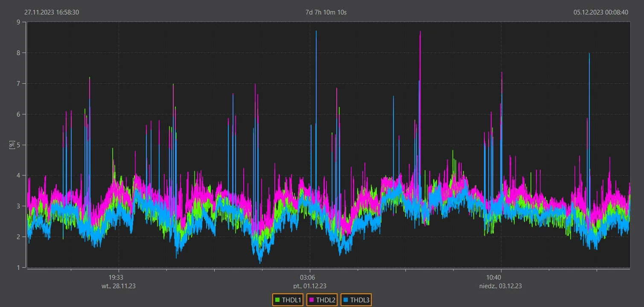Screen dimensions: 644x307
Task: Click the y-axis value 8
Action: point(19,53)
